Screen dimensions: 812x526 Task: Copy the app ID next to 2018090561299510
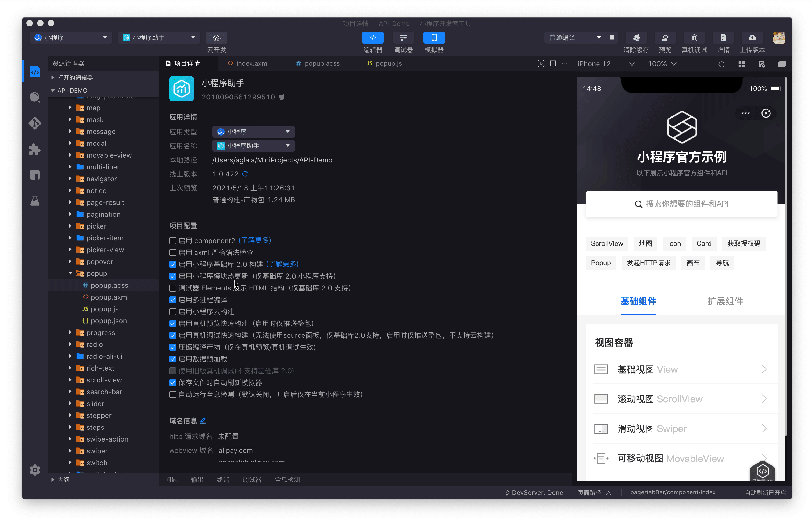point(281,97)
